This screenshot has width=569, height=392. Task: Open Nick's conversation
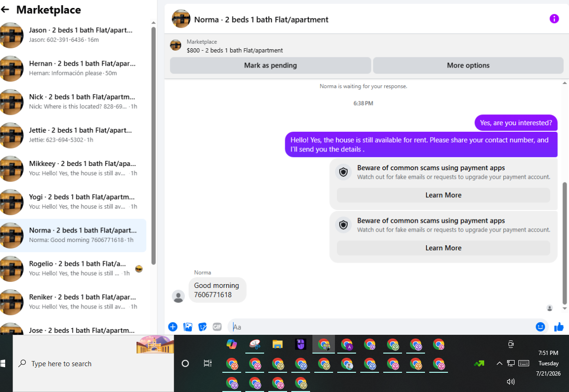pyautogui.click(x=73, y=102)
